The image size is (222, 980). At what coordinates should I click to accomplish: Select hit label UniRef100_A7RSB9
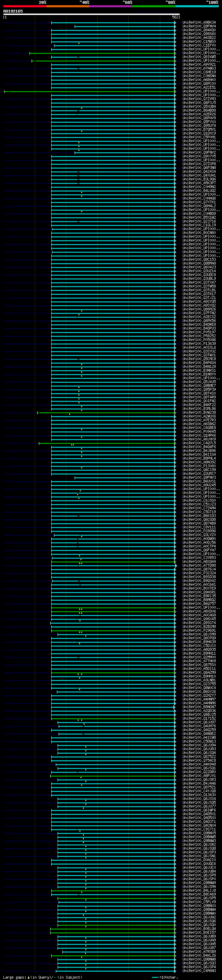tap(199, 951)
